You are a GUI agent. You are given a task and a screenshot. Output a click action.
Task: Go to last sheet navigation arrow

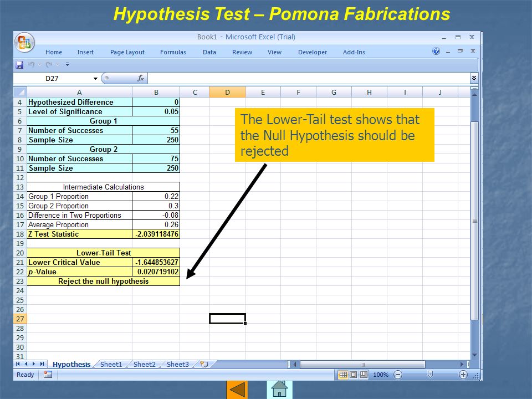(42, 364)
